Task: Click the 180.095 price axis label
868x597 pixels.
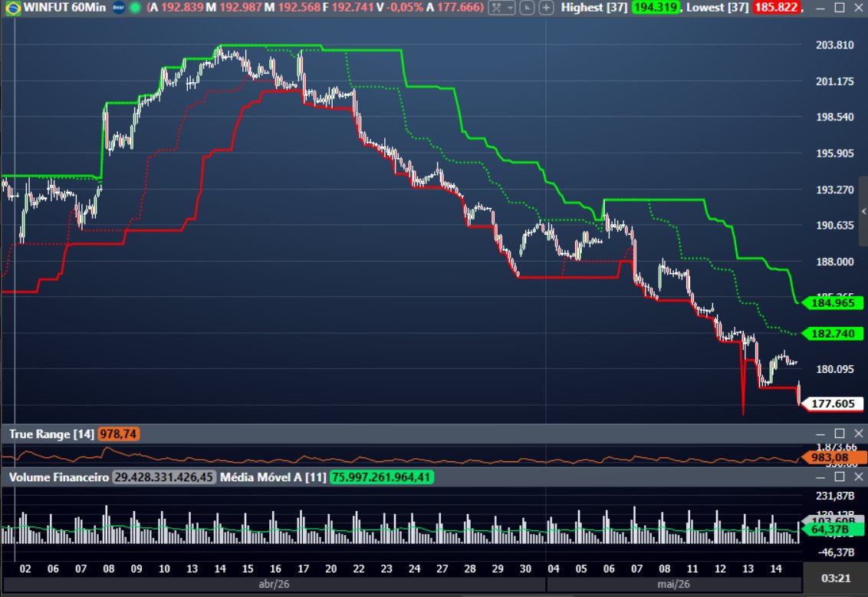Action: (835, 369)
